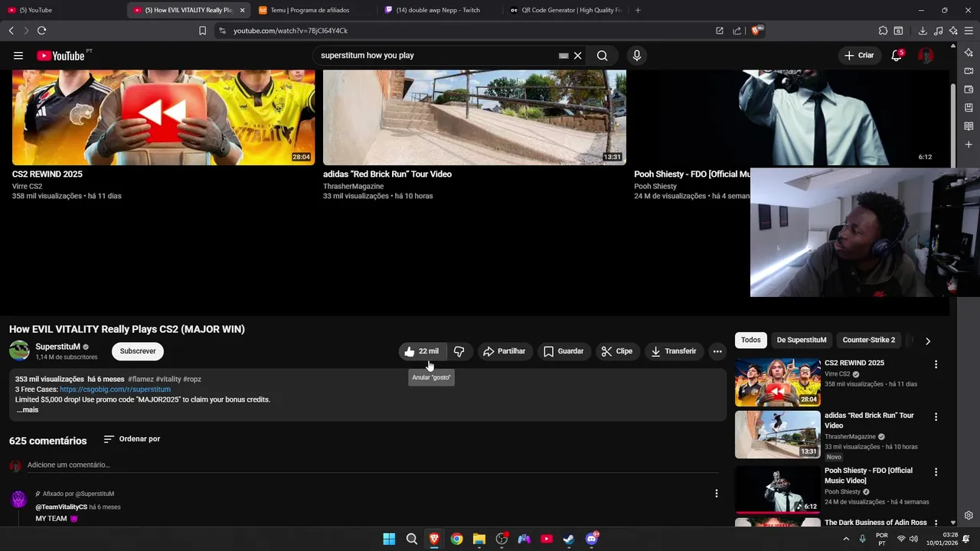Dislike the video with the thumbs-down

[459, 351]
